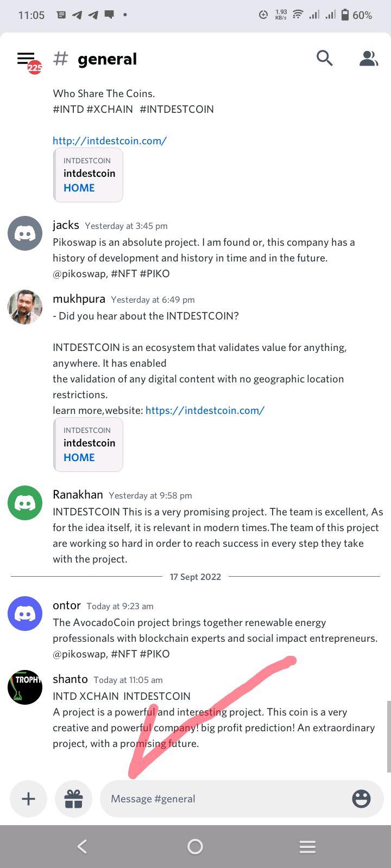Viewport: 391px width, 868px height.
Task: Open Android recent apps button
Action: [x=307, y=846]
